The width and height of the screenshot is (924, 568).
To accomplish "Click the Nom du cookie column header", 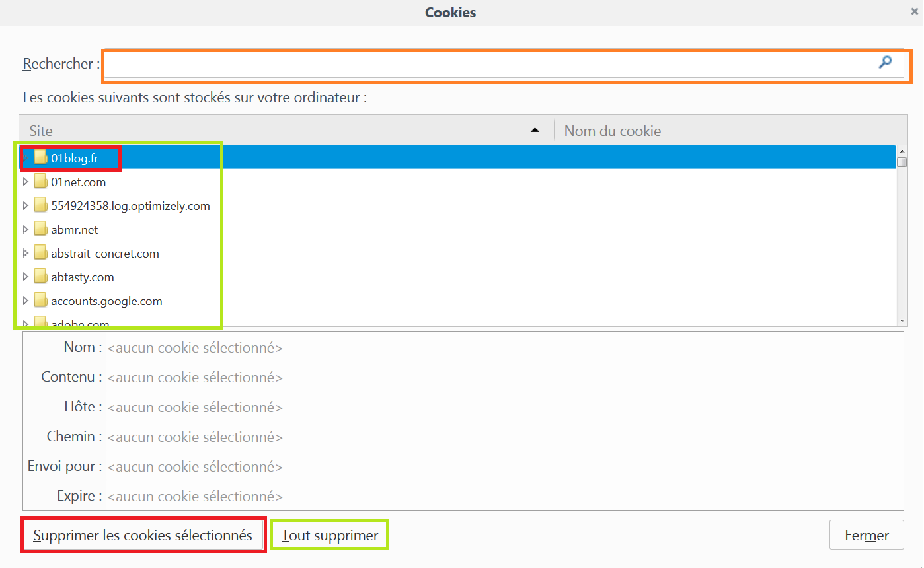I will pos(730,131).
